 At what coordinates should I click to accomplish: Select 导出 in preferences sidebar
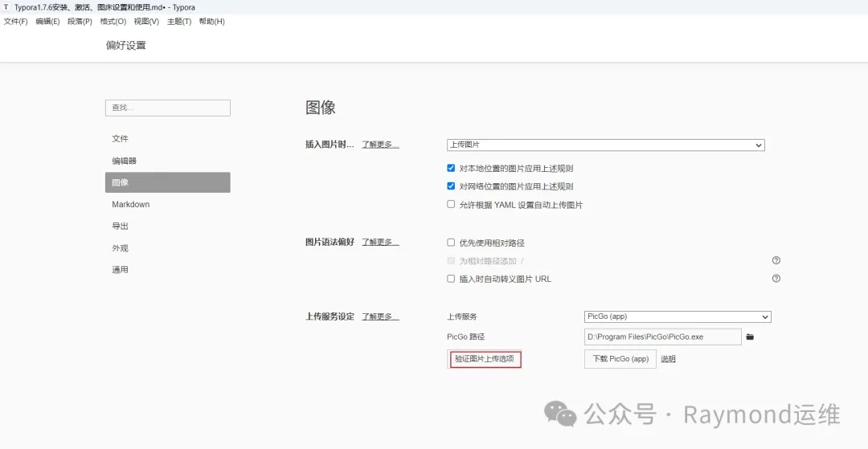[168, 227]
